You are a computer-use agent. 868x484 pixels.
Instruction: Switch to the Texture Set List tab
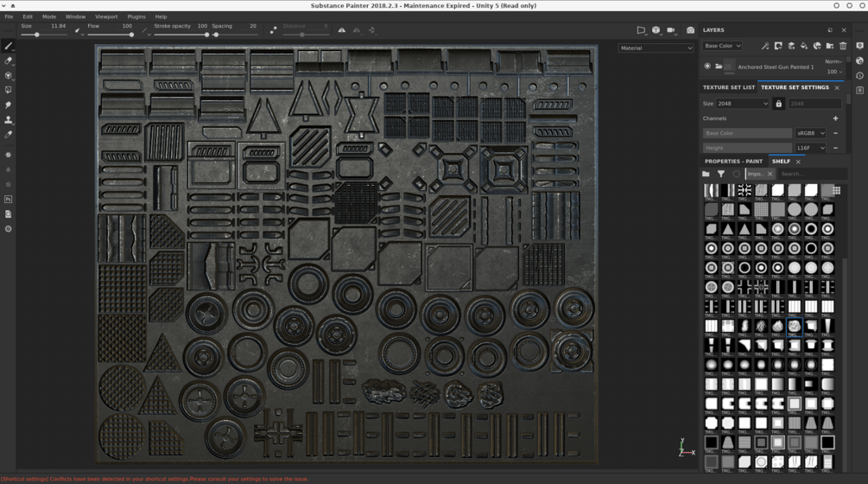728,87
